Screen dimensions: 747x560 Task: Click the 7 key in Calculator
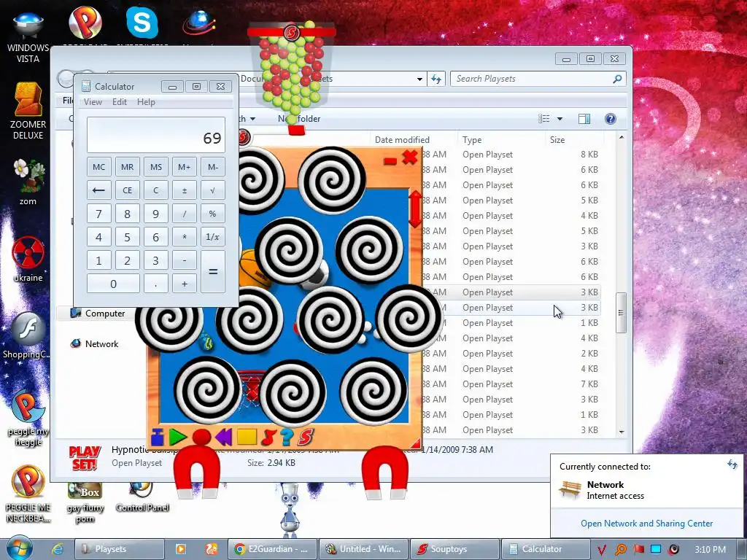[98, 214]
